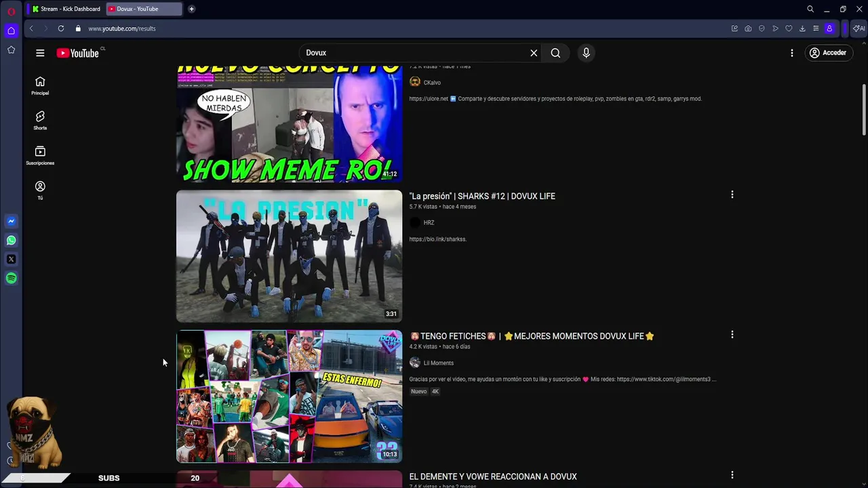The height and width of the screenshot is (488, 868).
Task: Open the Opera main menu logo
Action: (11, 11)
